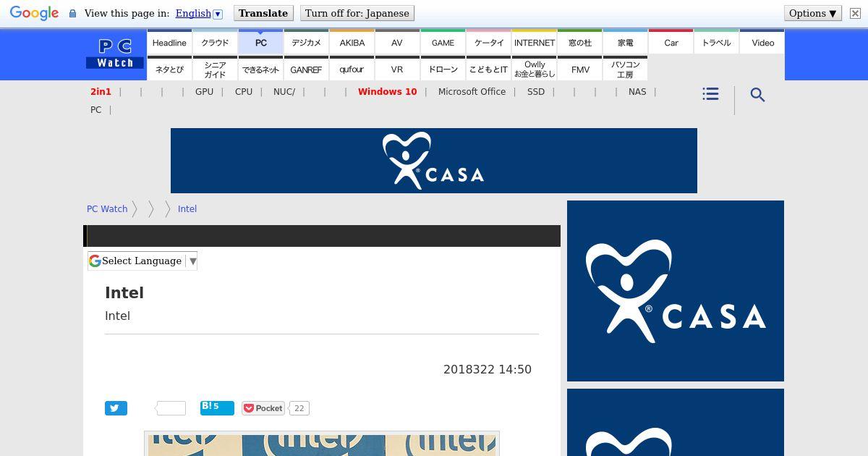The image size is (868, 456).
Task: Click the Microsoft Office topic link
Action: 472,92
